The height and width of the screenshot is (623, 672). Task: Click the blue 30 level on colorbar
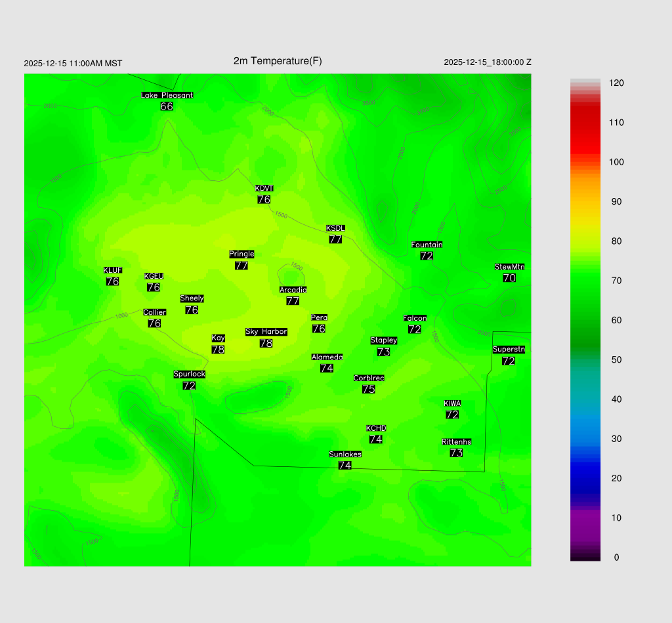(x=585, y=439)
